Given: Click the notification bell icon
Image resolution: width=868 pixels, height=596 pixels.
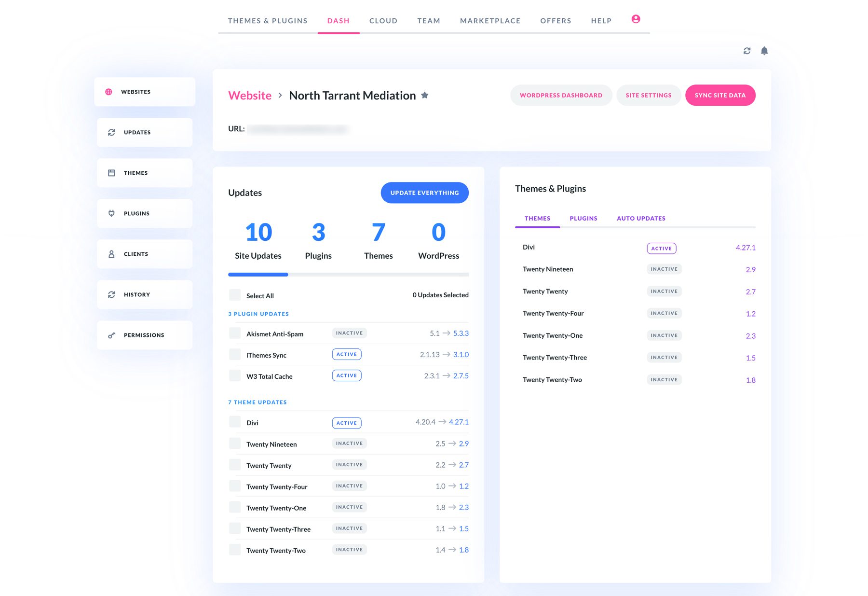Looking at the screenshot, I should pyautogui.click(x=764, y=50).
